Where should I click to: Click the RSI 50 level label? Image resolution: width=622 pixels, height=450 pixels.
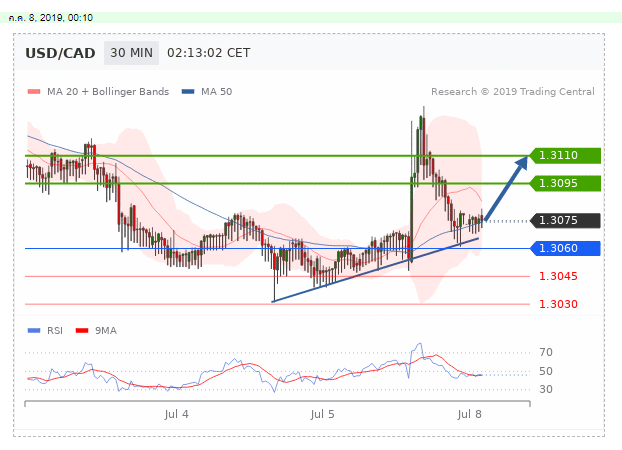coord(546,371)
